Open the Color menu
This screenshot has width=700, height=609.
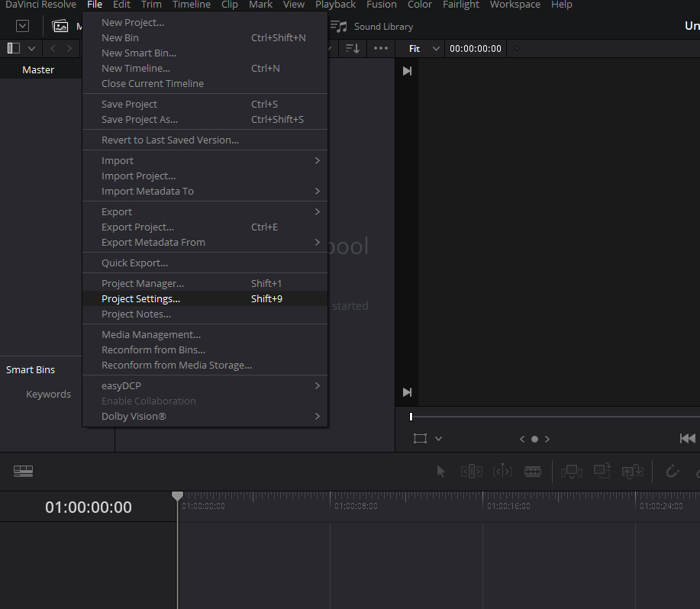pyautogui.click(x=420, y=5)
